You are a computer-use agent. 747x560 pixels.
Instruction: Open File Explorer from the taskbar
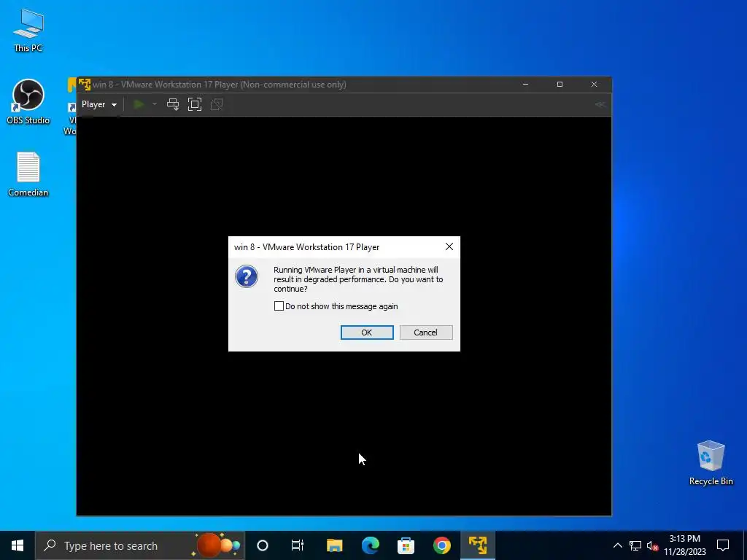334,545
